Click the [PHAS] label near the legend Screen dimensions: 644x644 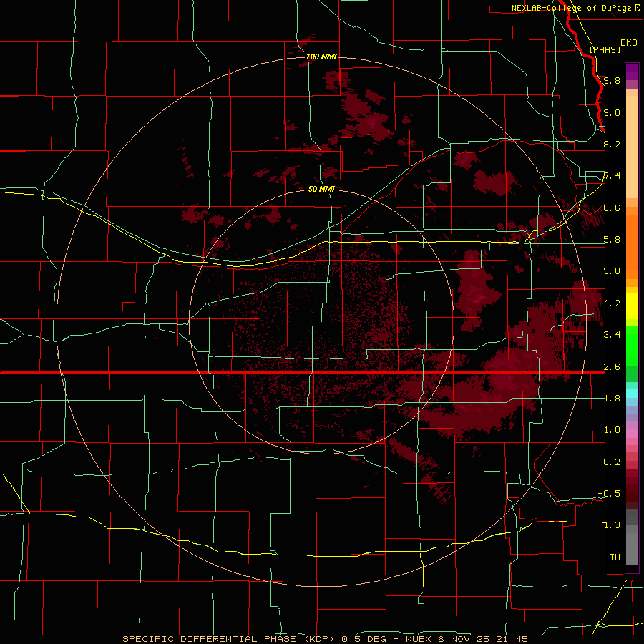tap(605, 49)
